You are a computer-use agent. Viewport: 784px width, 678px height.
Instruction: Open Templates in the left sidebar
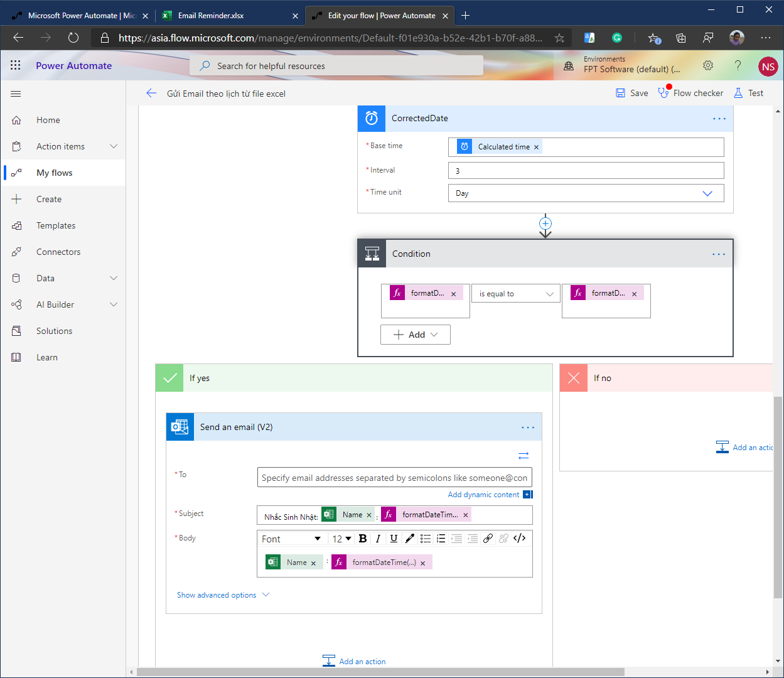coord(56,225)
